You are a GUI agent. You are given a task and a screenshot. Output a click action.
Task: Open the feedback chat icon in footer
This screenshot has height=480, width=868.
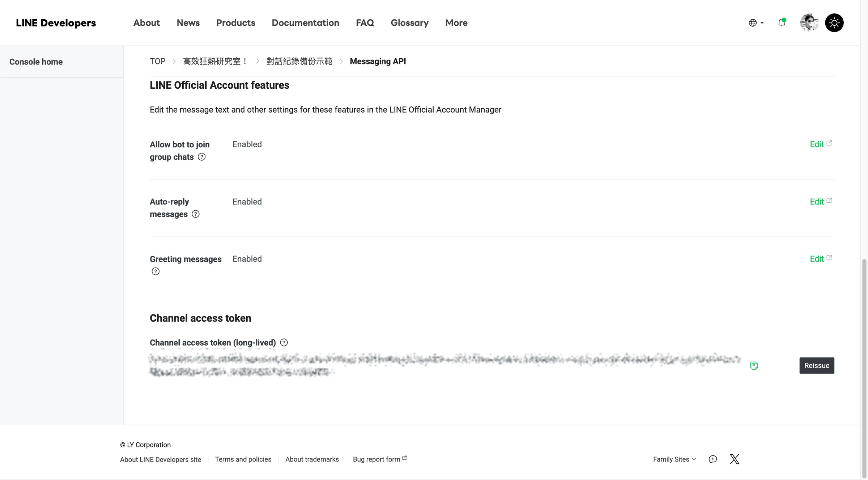click(x=713, y=459)
